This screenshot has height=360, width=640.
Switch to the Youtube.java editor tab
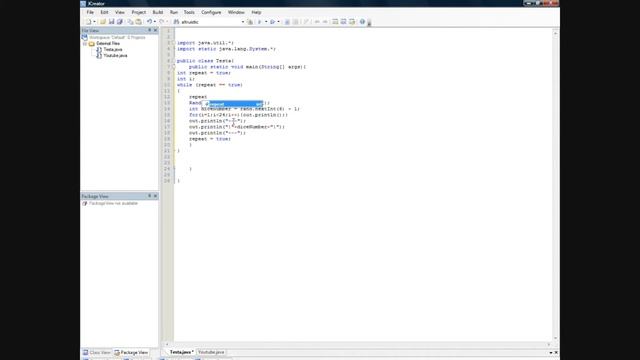click(x=211, y=352)
